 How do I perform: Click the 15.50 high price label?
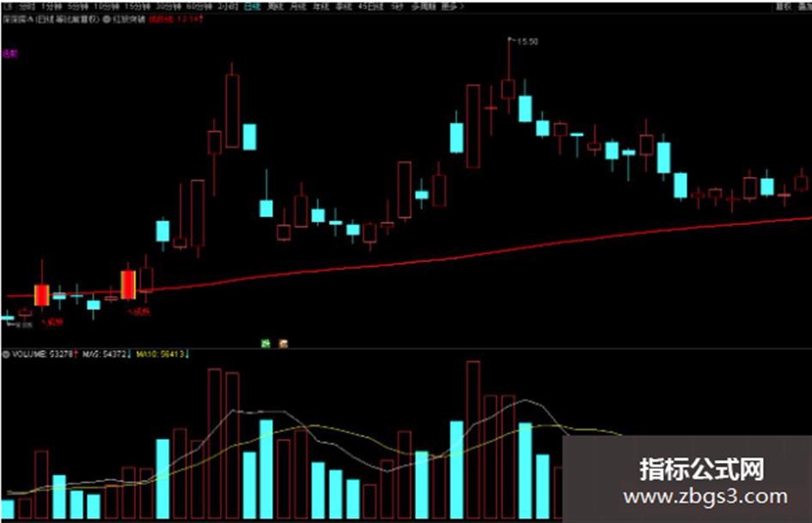coord(528,41)
